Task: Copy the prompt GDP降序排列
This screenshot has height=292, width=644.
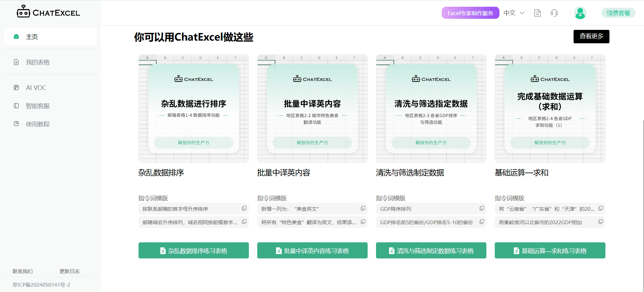Action: tap(482, 208)
